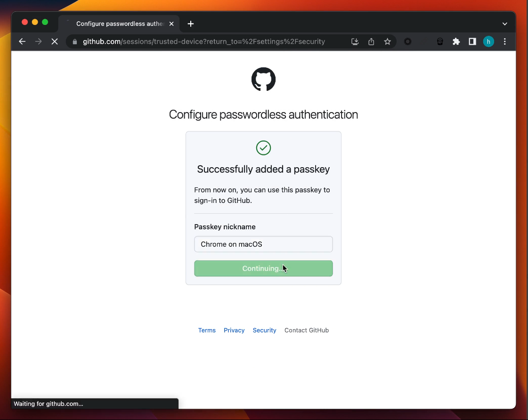Click the green success checkmark icon
Viewport: 528px width, 420px height.
(x=263, y=148)
